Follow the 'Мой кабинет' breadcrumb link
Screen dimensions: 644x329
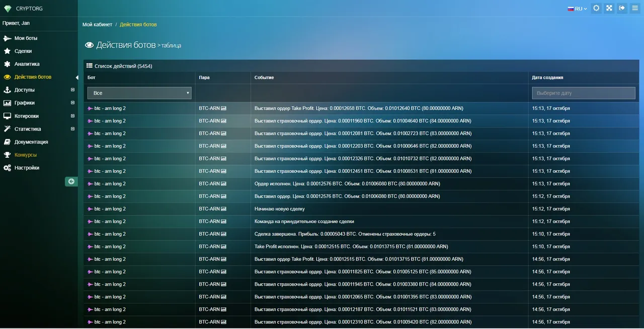[x=98, y=25]
